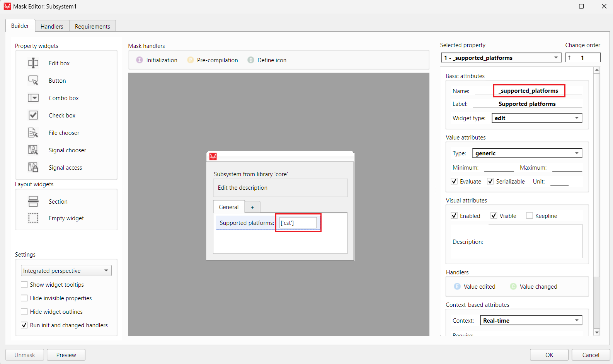The height and width of the screenshot is (364, 613).
Task: Open the Define icon handler
Action: point(251,60)
